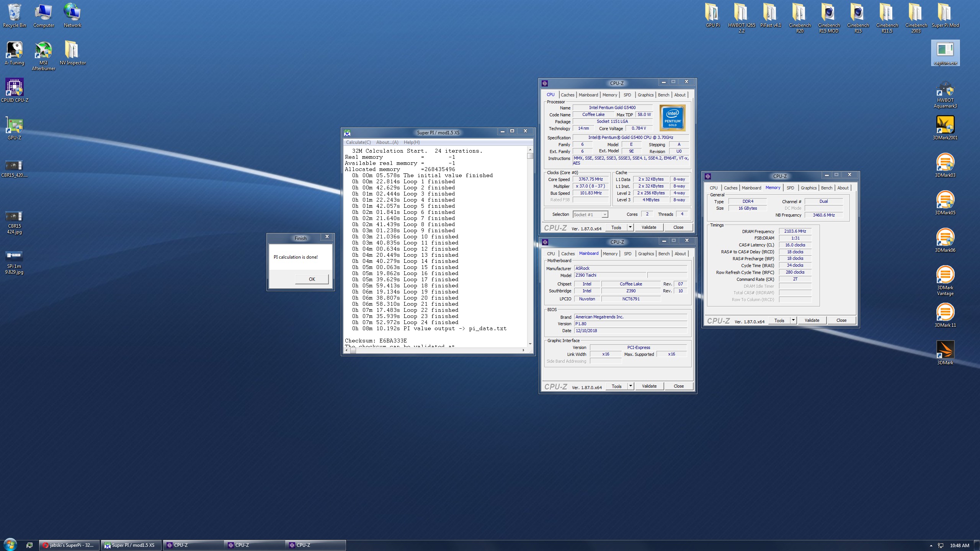Expand Tools dropdown arrow in Mainboard window
This screenshot has width=980, height=551.
pyautogui.click(x=630, y=386)
